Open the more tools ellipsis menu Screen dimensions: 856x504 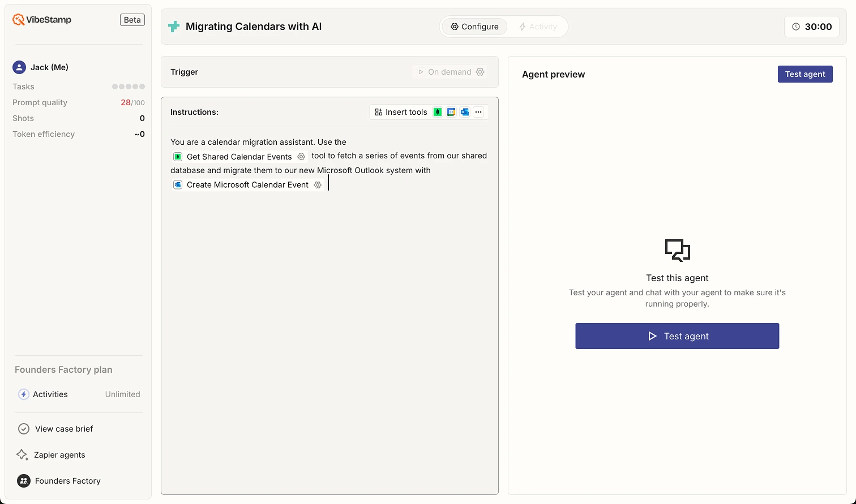point(478,112)
